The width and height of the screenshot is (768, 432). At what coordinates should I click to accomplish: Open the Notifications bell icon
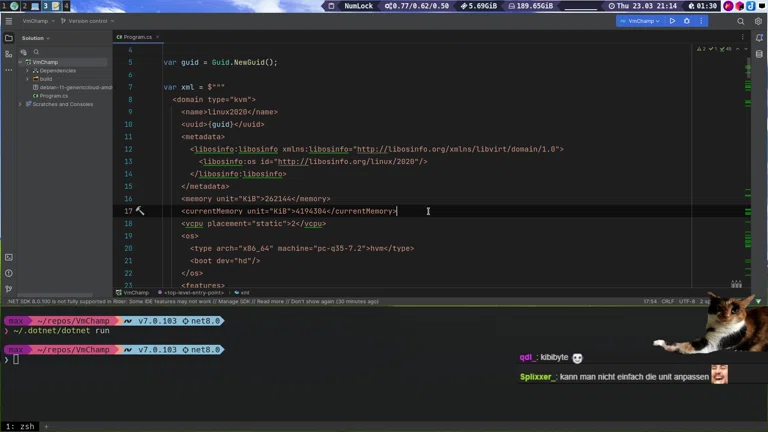pyautogui.click(x=759, y=38)
